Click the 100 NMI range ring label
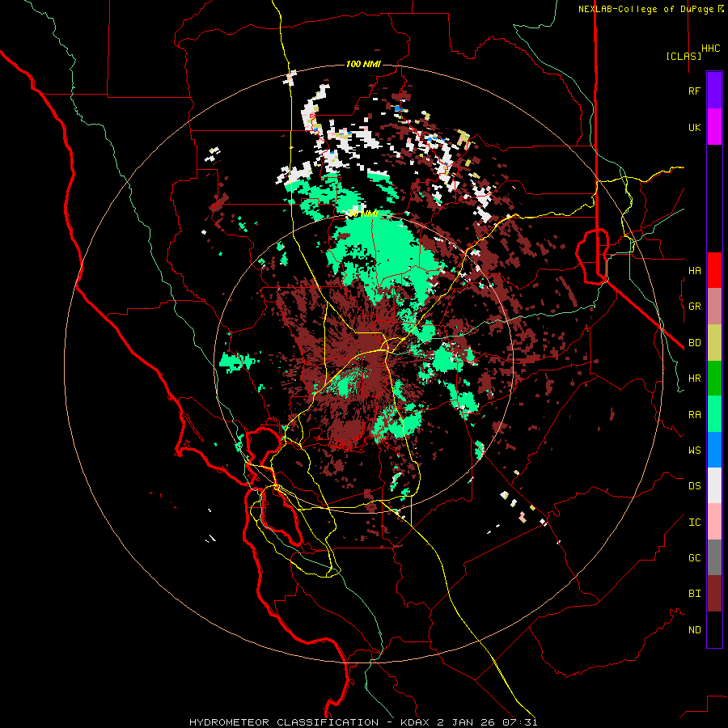This screenshot has height=728, width=728. coord(363,64)
